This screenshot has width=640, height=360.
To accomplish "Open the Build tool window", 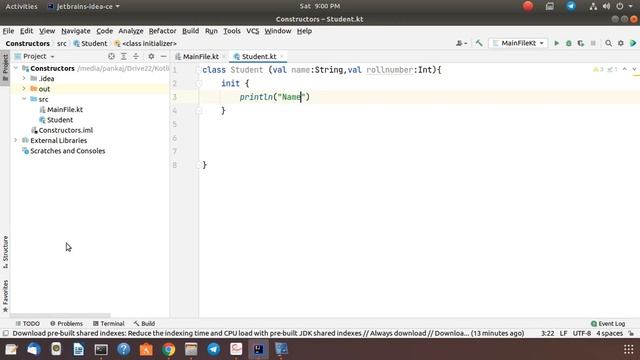I will click(144, 324).
